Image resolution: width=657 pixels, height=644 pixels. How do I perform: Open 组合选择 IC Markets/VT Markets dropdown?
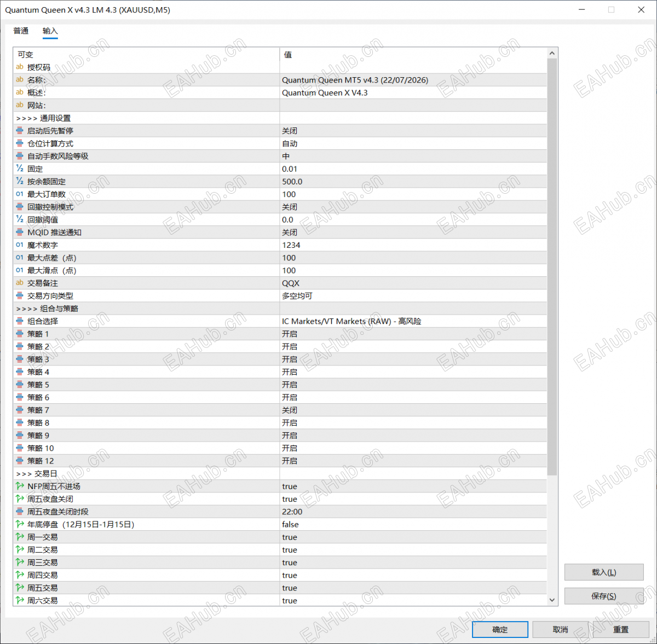coord(413,321)
